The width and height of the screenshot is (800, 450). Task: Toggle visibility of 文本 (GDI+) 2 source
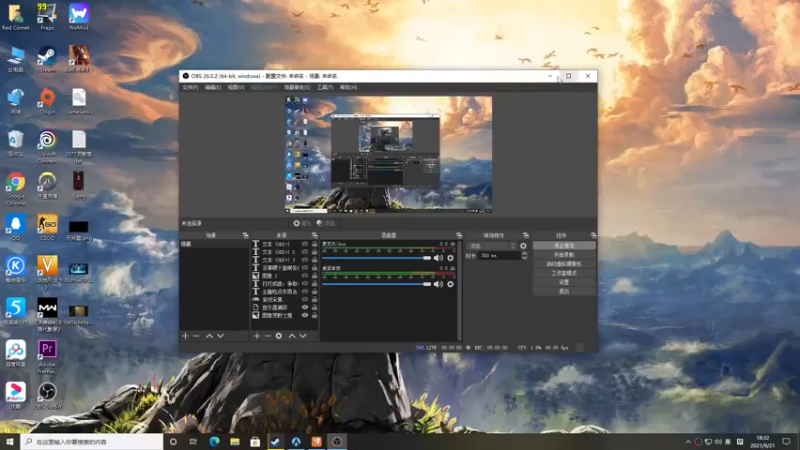(305, 252)
